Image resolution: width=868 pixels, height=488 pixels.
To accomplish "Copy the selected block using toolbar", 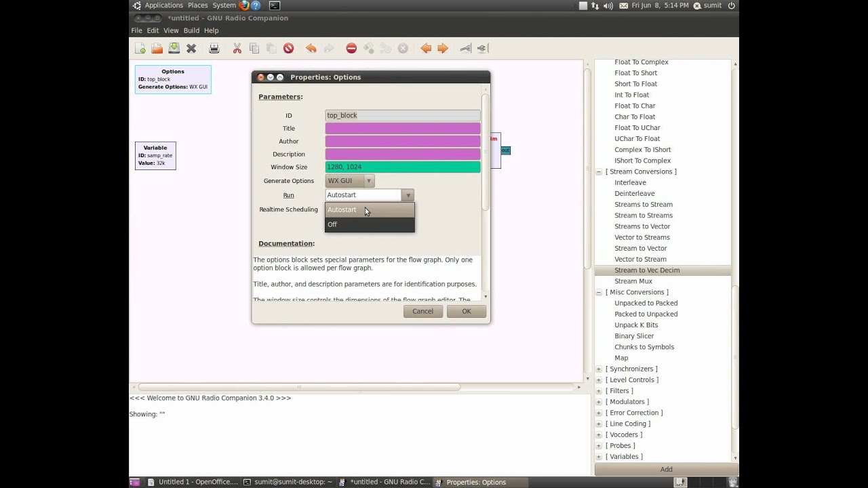I will tap(254, 48).
